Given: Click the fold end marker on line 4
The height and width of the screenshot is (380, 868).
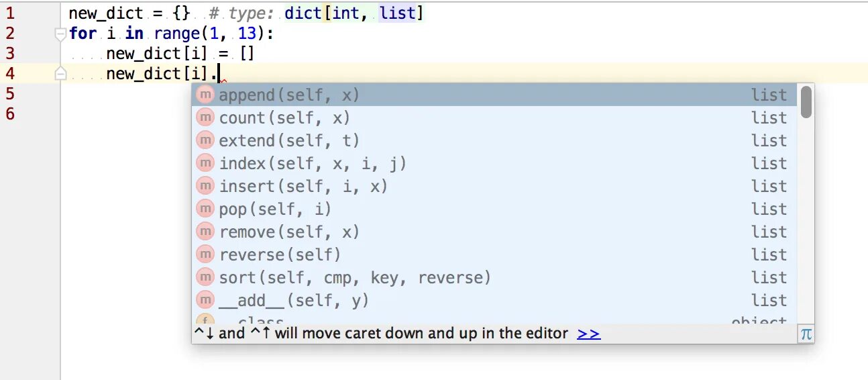Looking at the screenshot, I should pyautogui.click(x=60, y=74).
